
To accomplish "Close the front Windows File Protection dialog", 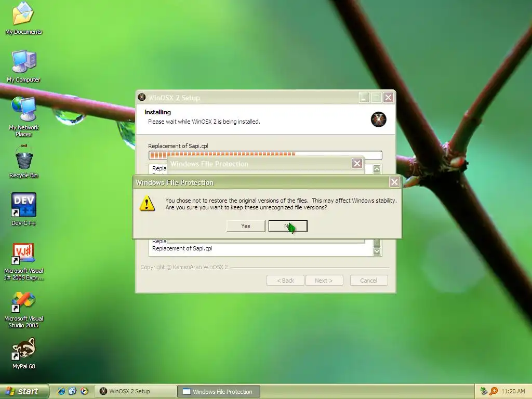I will pyautogui.click(x=394, y=182).
